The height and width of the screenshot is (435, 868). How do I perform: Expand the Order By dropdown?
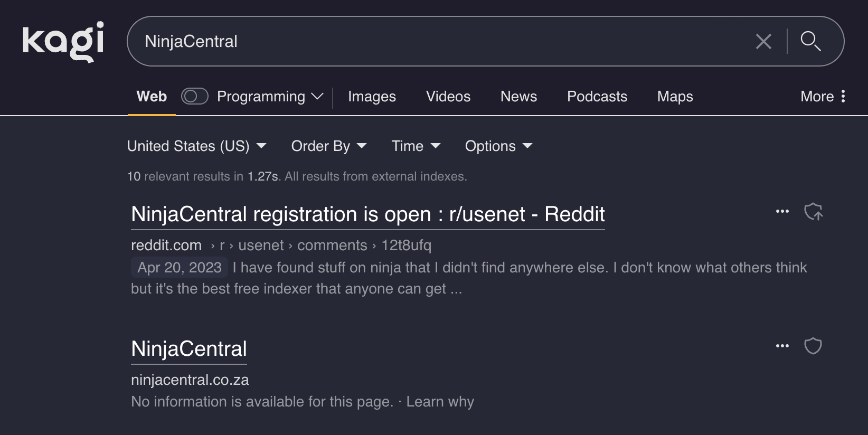[x=328, y=146]
